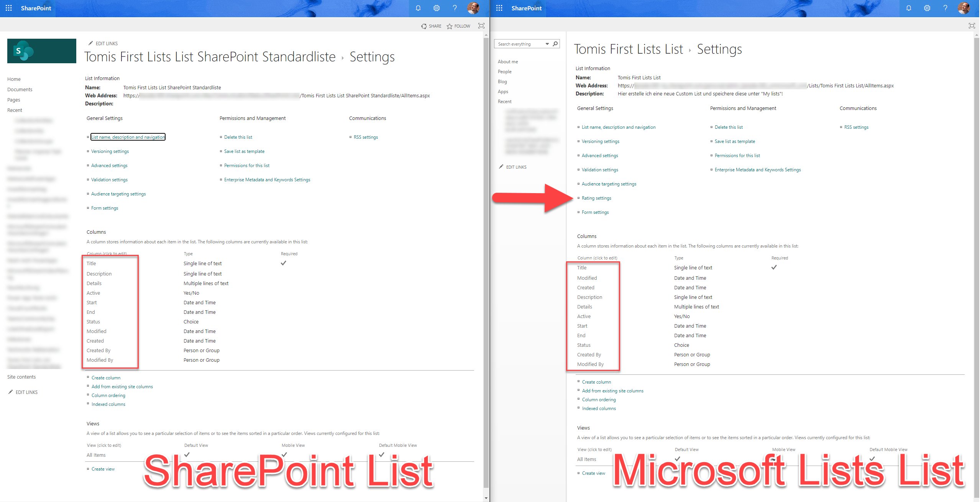This screenshot has width=980, height=502.
Task: Open notifications bell in left window
Action: tap(418, 8)
